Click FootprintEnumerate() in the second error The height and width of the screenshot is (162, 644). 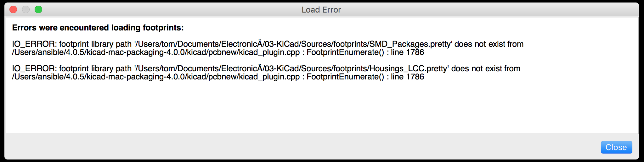(345, 77)
